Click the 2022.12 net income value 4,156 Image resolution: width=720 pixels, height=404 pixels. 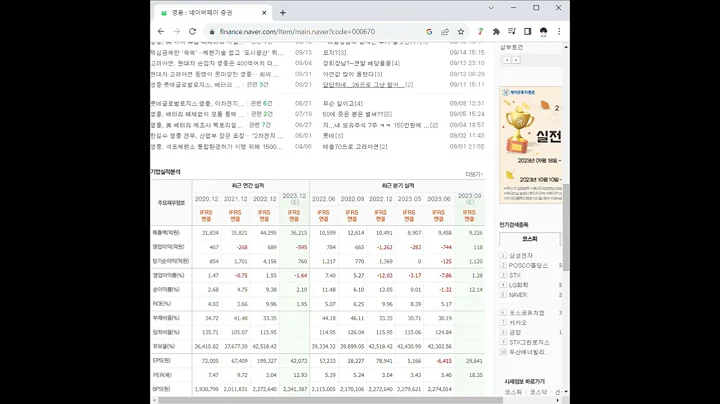[270, 261]
